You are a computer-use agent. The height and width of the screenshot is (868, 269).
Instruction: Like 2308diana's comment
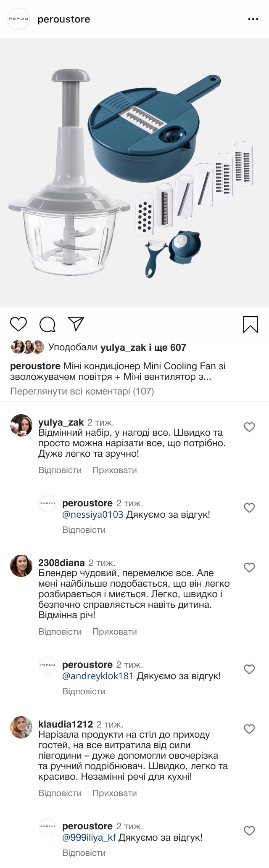pyautogui.click(x=249, y=568)
